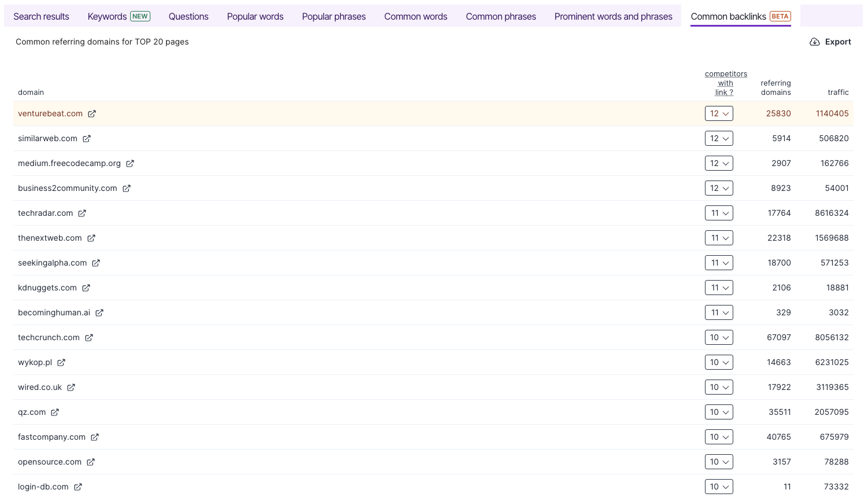Image resolution: width=868 pixels, height=497 pixels.
Task: Open the Questions tab
Action: pyautogui.click(x=189, y=16)
